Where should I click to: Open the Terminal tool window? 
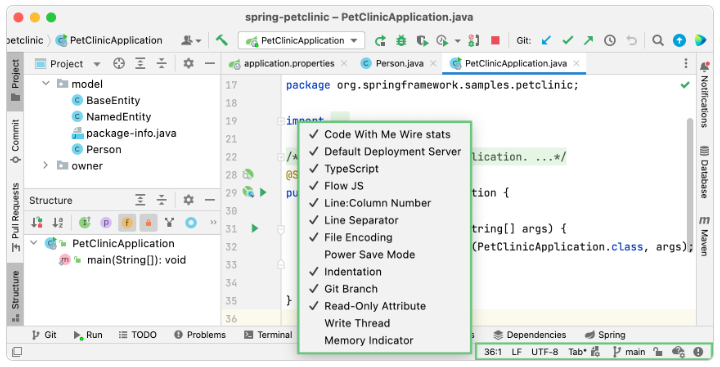pos(269,335)
